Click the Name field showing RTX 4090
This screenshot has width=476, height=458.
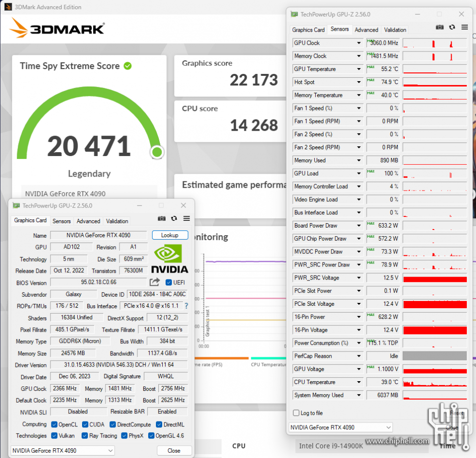pyautogui.click(x=98, y=235)
